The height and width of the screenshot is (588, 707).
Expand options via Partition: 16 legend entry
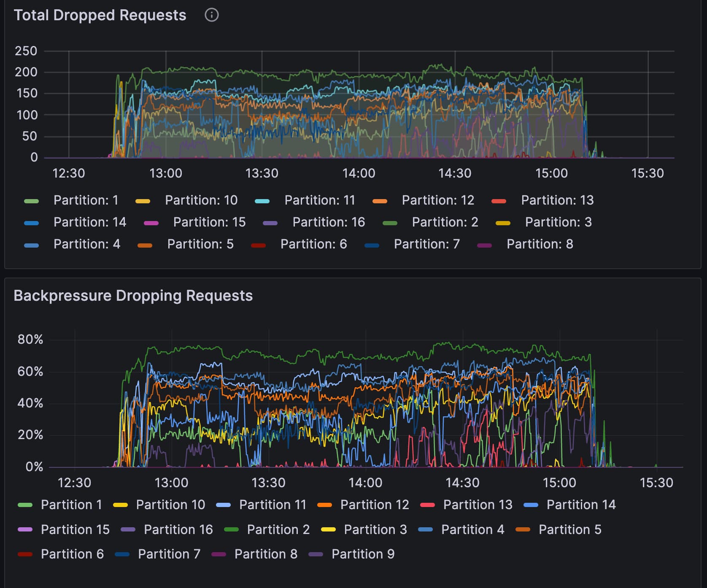328,222
